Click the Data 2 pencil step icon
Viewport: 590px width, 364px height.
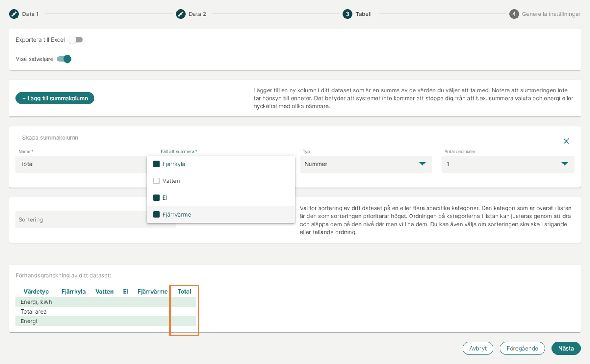click(x=181, y=14)
